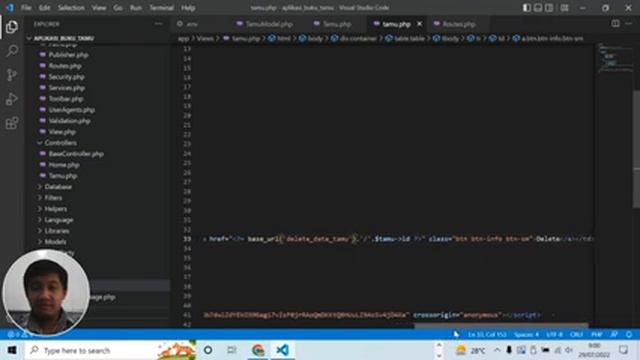Open the Run menu
Screen dimensions: 640x360
pos(136,8)
